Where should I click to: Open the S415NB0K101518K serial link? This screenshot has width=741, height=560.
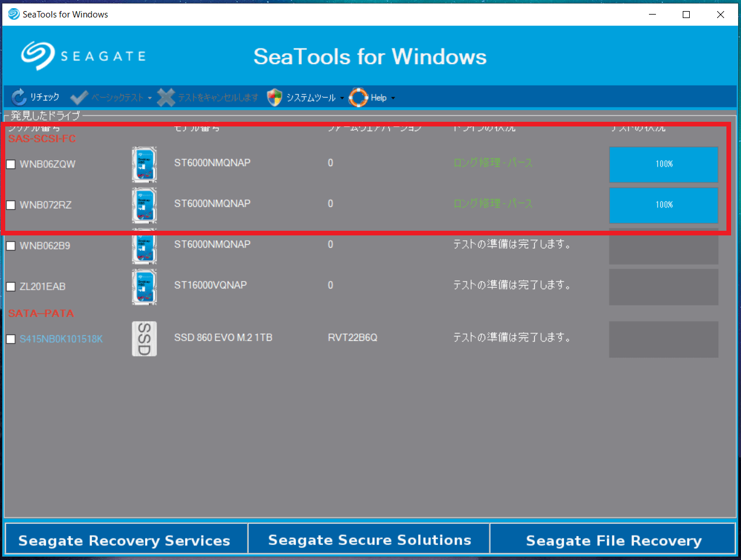point(61,339)
